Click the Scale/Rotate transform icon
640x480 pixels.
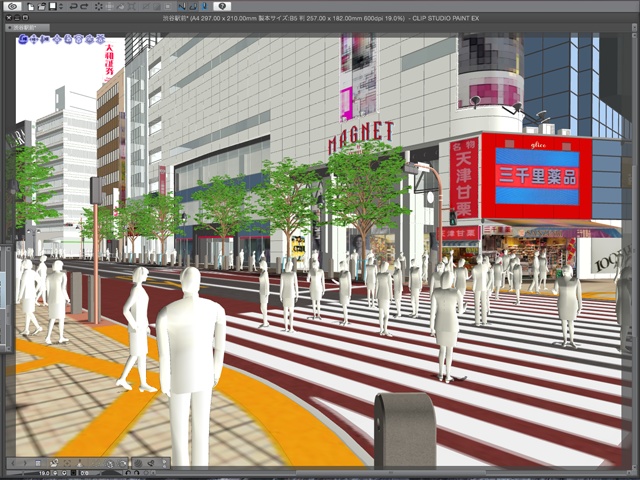pyautogui.click(x=132, y=7)
